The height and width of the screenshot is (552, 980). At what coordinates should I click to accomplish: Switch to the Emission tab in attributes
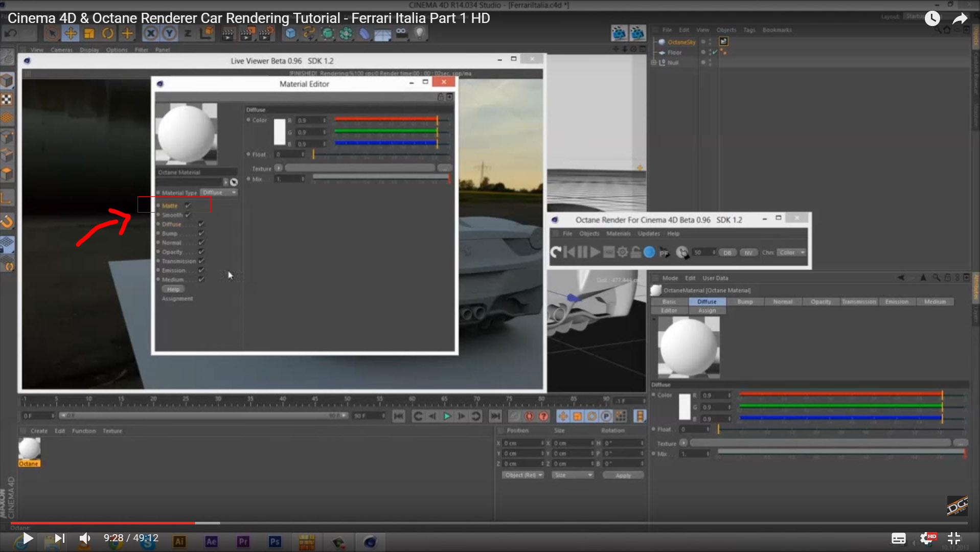pyautogui.click(x=897, y=302)
